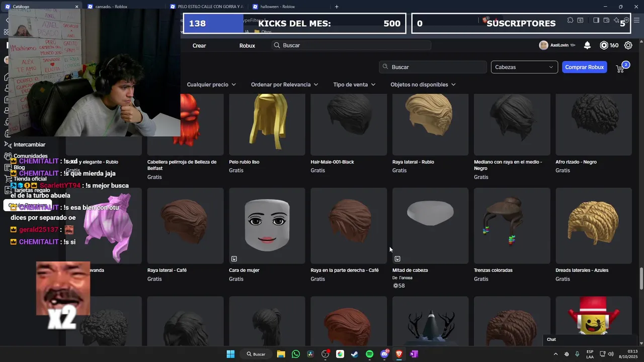Click the page vertical scrollbar thumb

(641, 279)
